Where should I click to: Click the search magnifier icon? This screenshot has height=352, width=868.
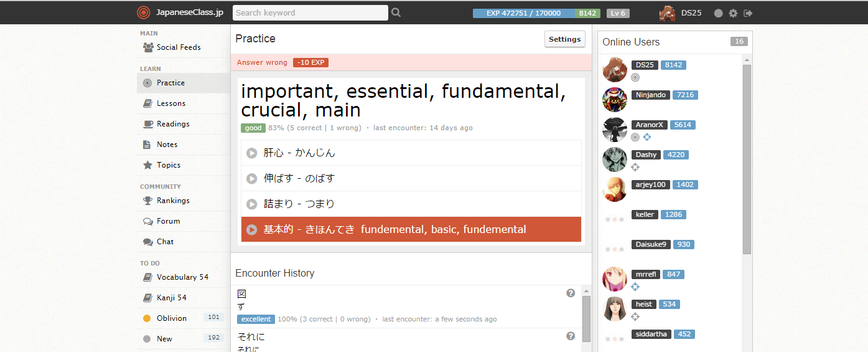(396, 12)
